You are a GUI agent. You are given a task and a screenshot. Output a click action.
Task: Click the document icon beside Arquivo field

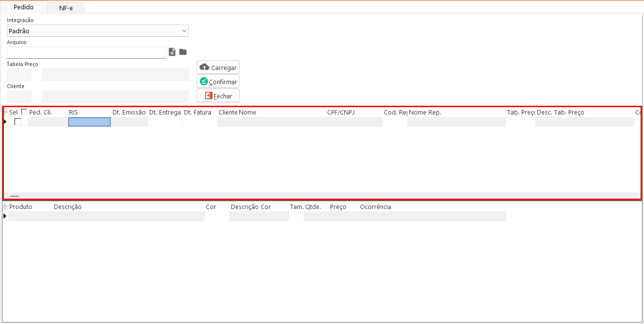point(172,52)
